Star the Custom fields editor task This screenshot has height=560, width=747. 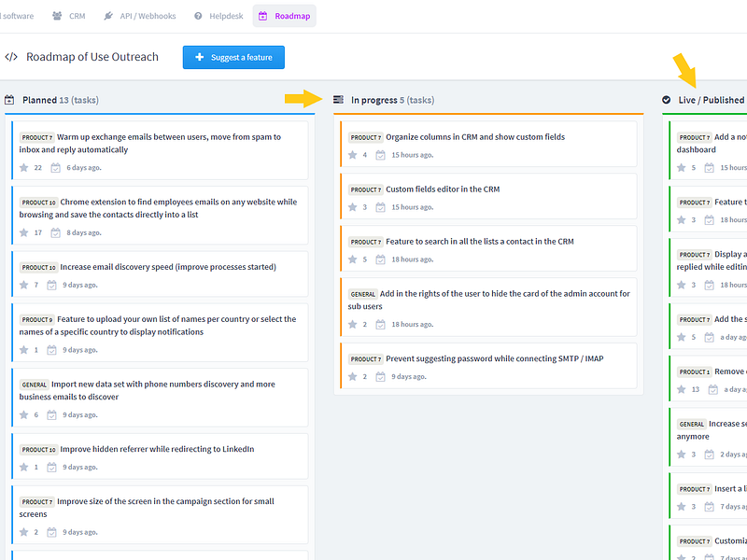pyautogui.click(x=353, y=207)
